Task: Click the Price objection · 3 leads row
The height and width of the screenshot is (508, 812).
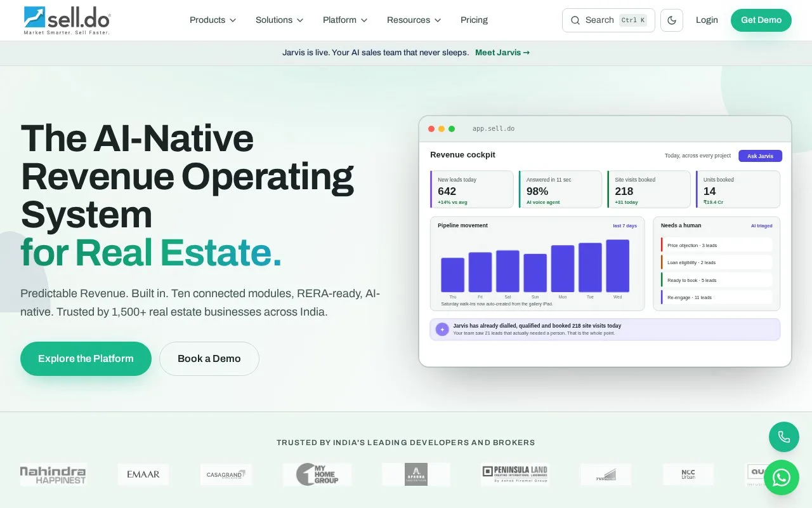Action: [x=717, y=245]
